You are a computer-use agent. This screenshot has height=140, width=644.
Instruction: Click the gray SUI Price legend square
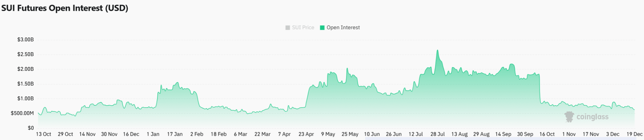(x=288, y=28)
